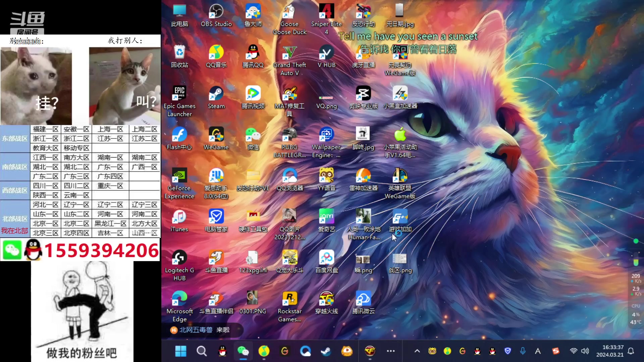Launch 爱奇艺 desktop shortcut
The height and width of the screenshot is (362, 644).
point(326,221)
